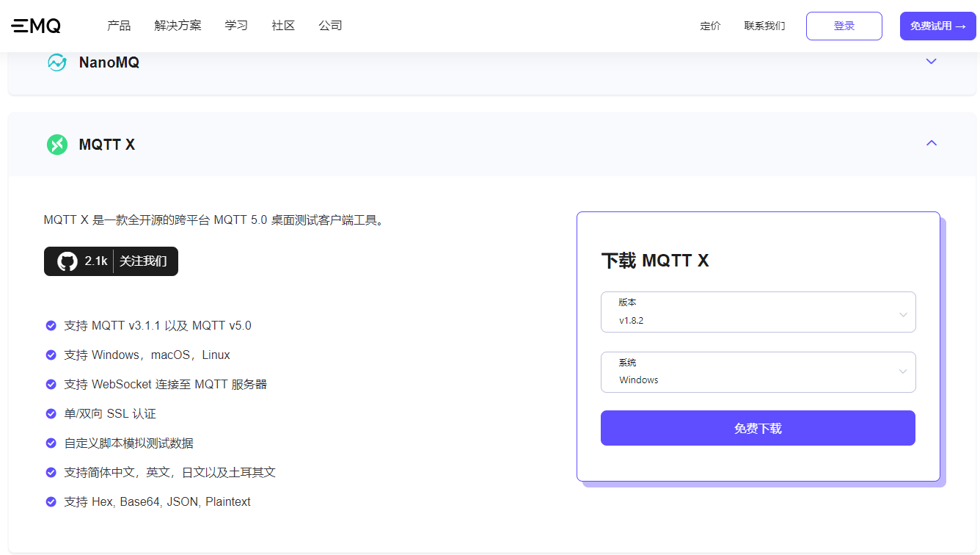
Task: Open the 学习 menu
Action: (x=236, y=26)
